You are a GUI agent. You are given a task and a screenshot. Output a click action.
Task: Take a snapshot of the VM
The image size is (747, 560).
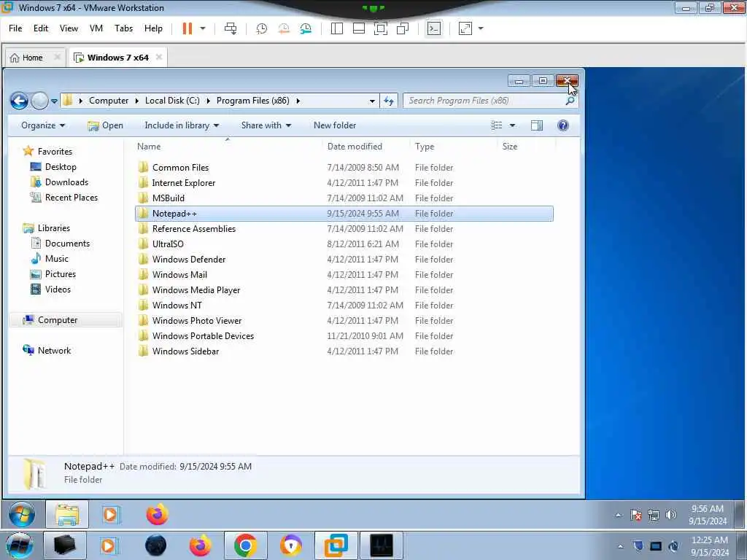tap(262, 28)
